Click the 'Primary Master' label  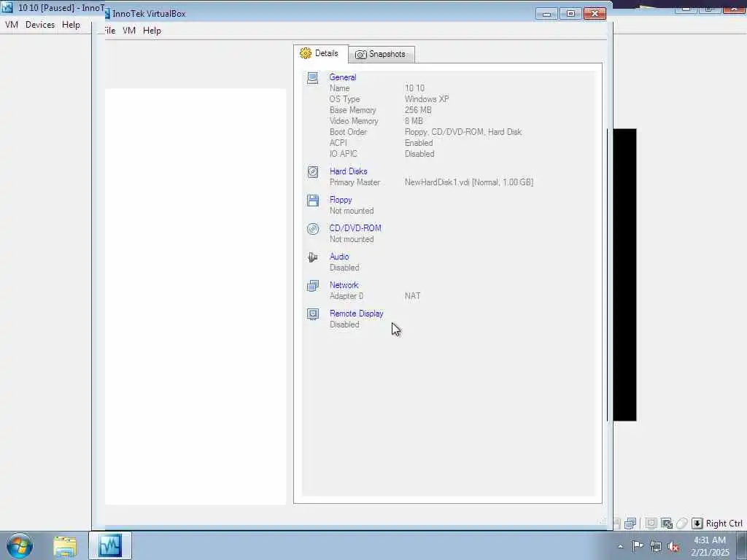point(355,182)
